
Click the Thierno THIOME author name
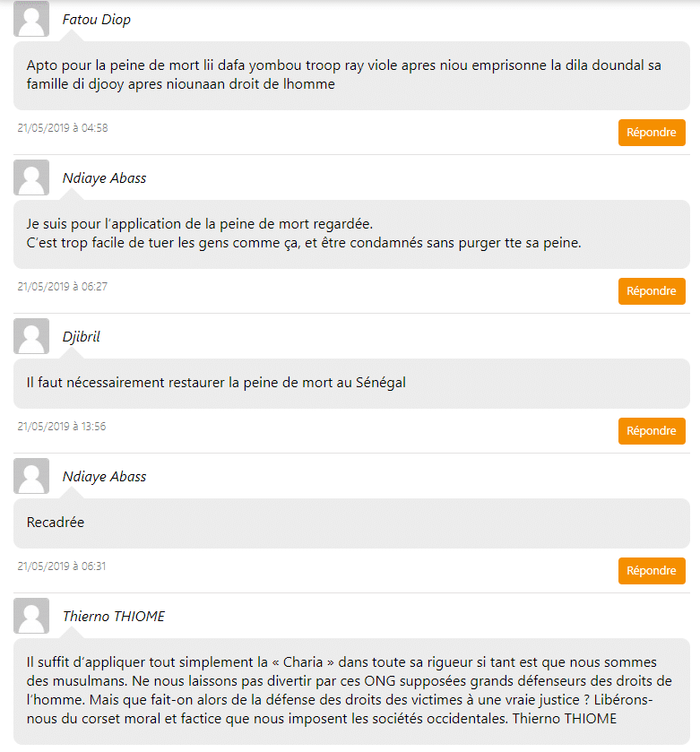(x=114, y=617)
